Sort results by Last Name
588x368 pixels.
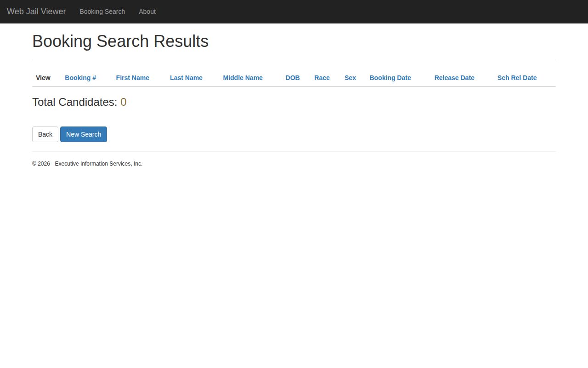(186, 78)
